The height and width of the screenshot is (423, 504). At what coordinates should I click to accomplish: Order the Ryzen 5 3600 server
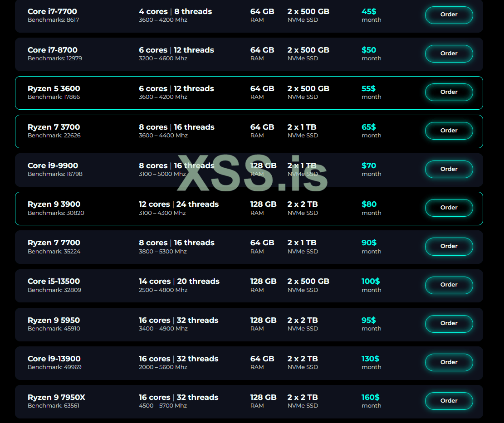tap(449, 92)
